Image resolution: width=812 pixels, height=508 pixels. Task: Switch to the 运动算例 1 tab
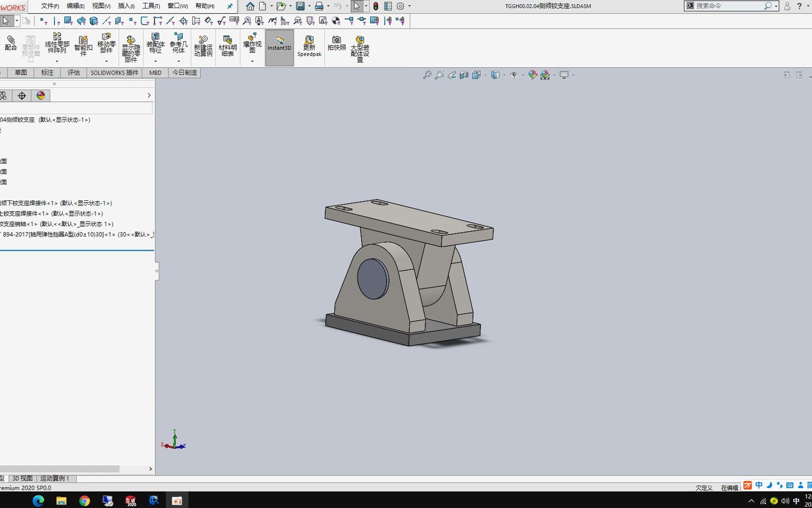pyautogui.click(x=55, y=478)
